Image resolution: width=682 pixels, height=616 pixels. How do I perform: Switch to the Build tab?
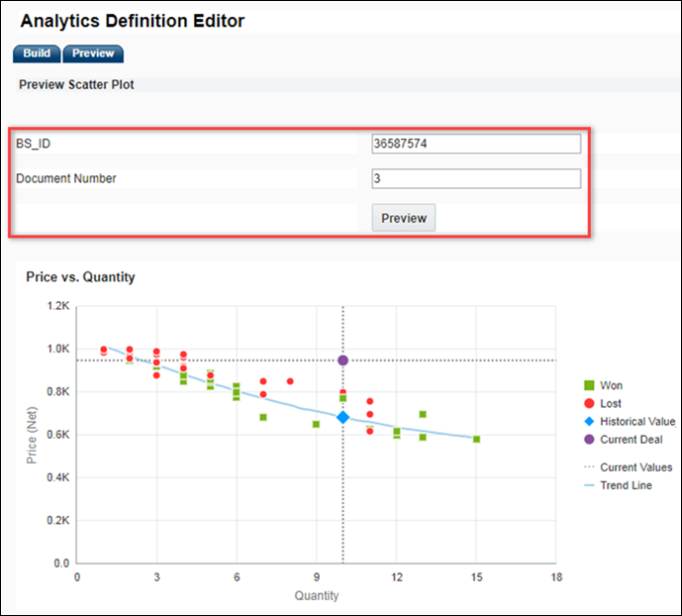[x=37, y=53]
